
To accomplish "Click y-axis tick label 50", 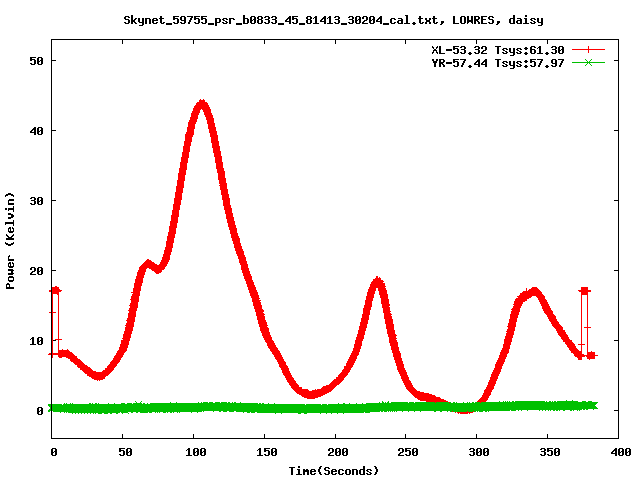I will [x=36, y=61].
